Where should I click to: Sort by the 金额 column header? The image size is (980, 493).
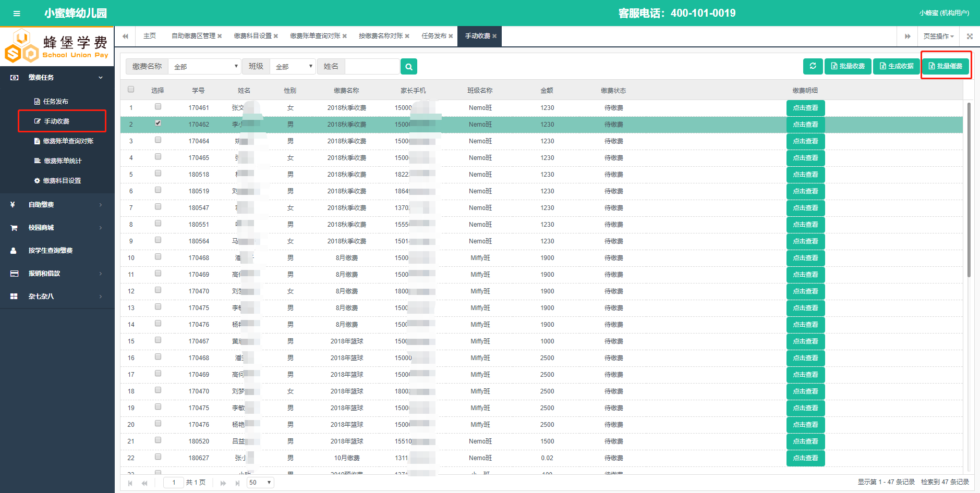[547, 91]
